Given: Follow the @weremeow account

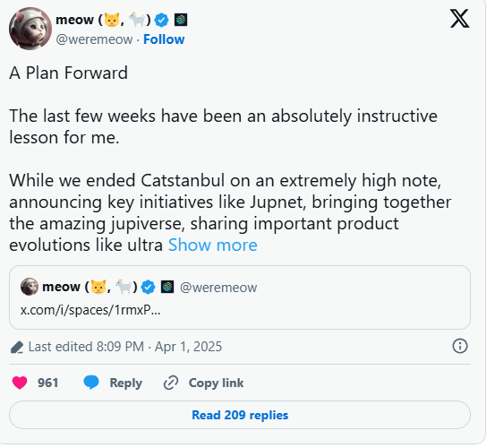Looking at the screenshot, I should [164, 39].
